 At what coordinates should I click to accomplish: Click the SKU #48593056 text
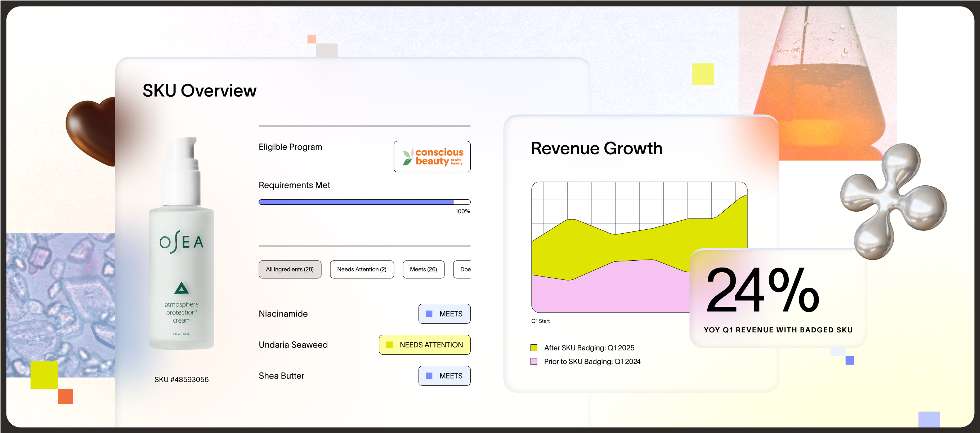click(x=182, y=380)
